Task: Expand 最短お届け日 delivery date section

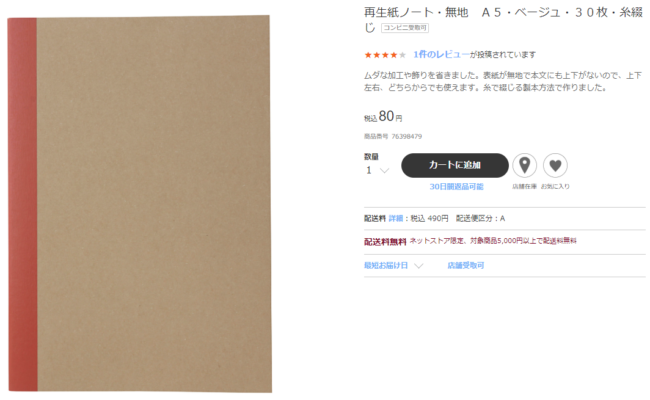Action: (x=393, y=265)
